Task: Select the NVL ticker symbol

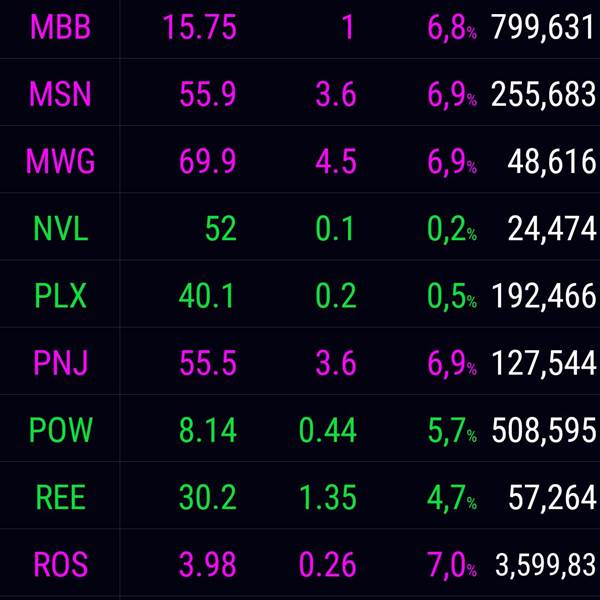Action: click(61, 228)
